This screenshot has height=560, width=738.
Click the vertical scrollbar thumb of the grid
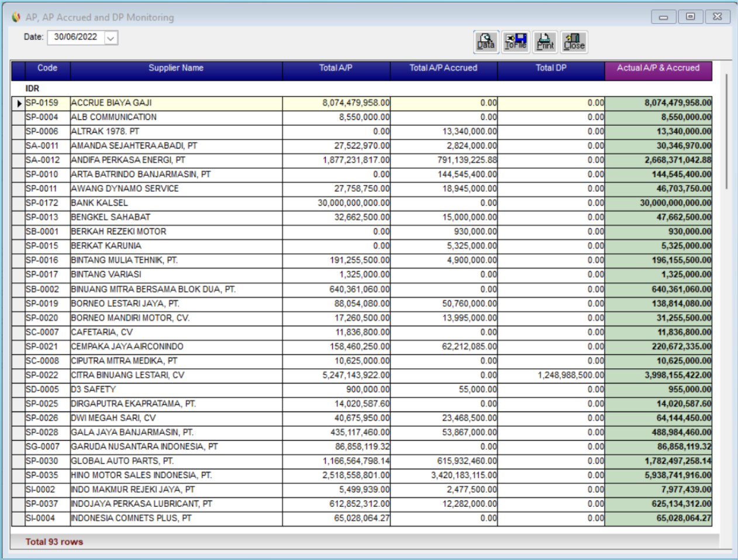[x=726, y=131]
